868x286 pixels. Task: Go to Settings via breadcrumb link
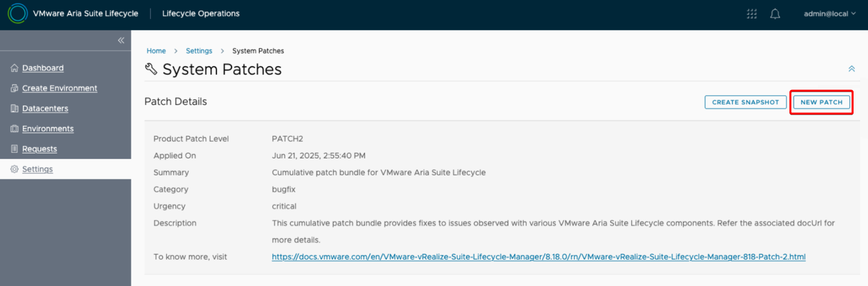tap(199, 51)
